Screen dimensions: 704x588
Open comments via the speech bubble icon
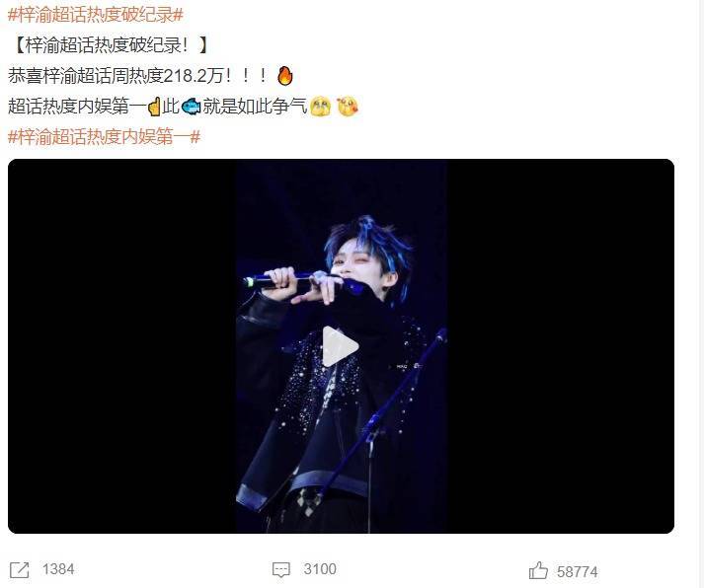point(281,569)
